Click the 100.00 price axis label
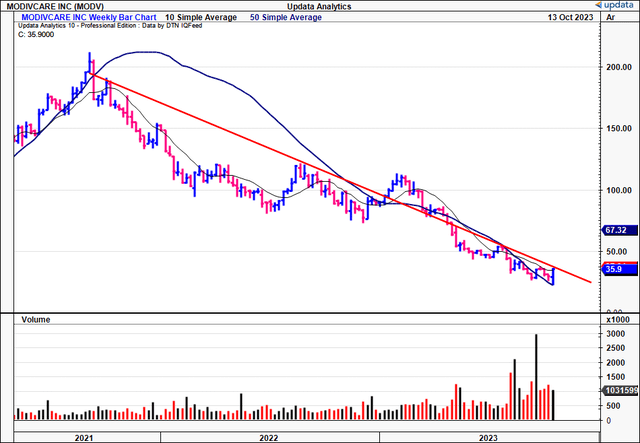This screenshot has width=640, height=443. pos(619,190)
